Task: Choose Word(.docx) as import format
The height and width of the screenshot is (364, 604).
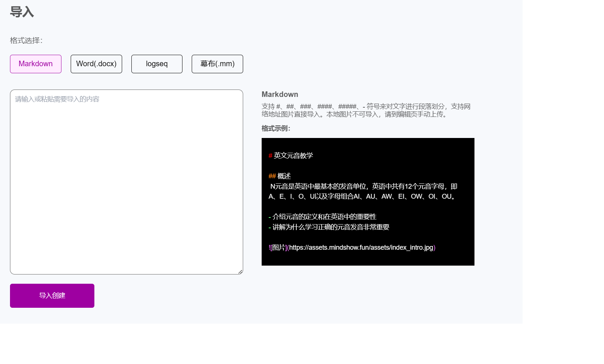Action: [96, 64]
